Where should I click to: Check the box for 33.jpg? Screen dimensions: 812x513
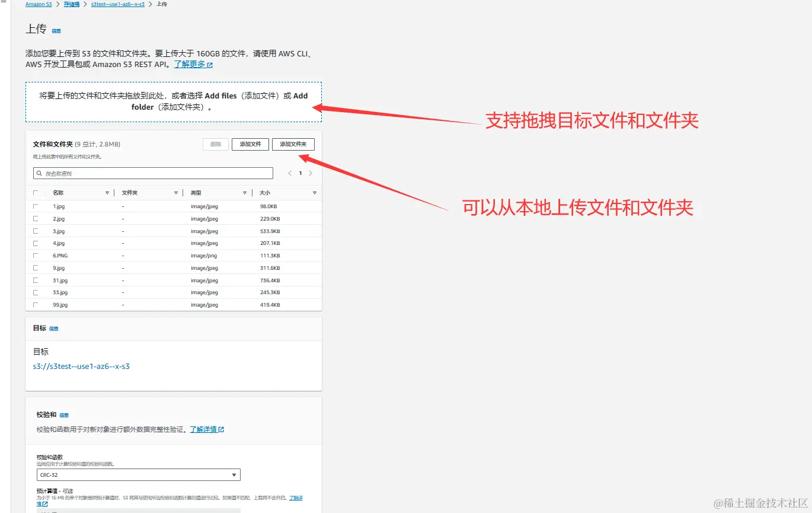[x=36, y=292]
